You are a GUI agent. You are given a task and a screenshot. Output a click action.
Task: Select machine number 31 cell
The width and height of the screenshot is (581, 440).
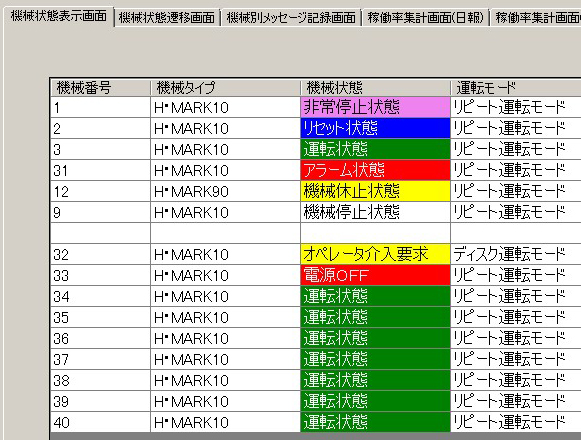click(x=100, y=171)
